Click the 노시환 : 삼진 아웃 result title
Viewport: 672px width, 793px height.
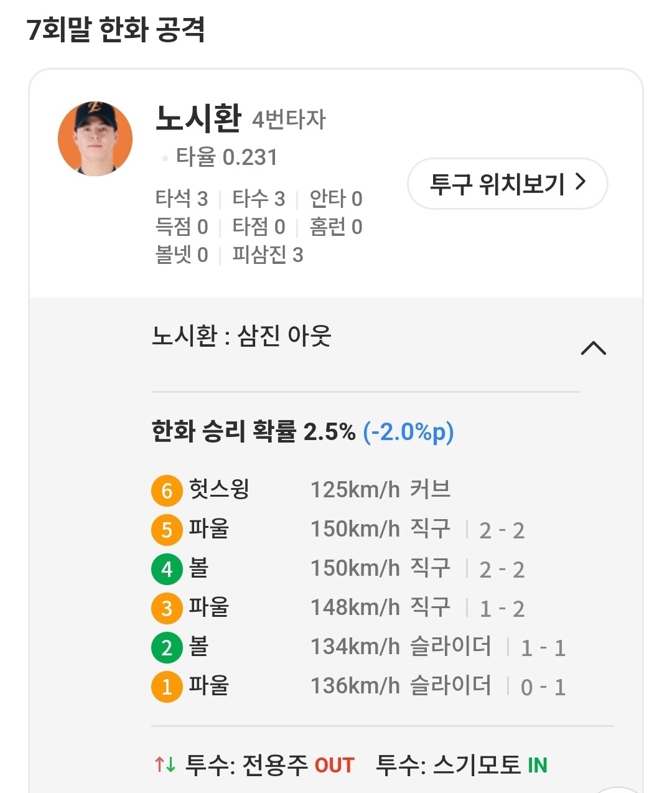[241, 337]
